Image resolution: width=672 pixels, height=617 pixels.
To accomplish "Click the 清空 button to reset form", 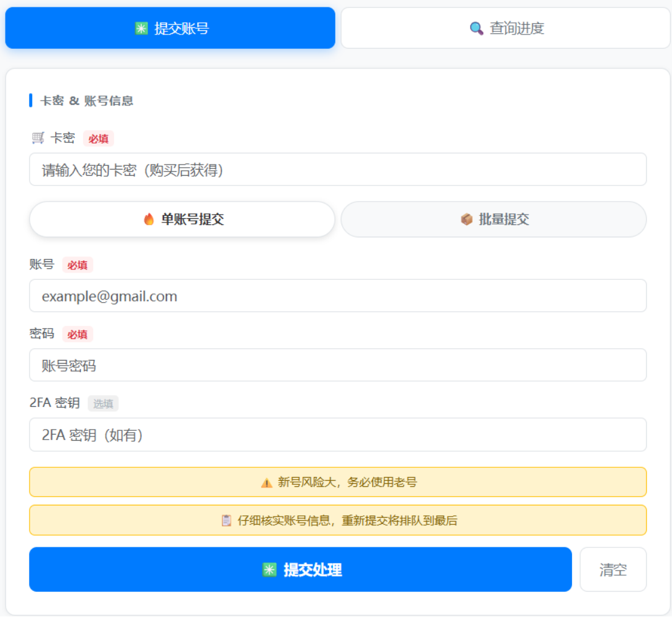I will click(613, 570).
